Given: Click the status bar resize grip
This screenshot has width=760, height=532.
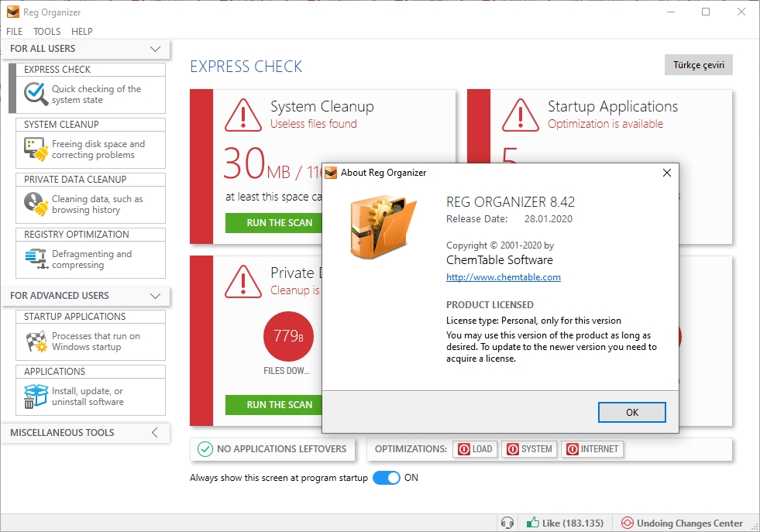Looking at the screenshot, I should pos(754,526).
